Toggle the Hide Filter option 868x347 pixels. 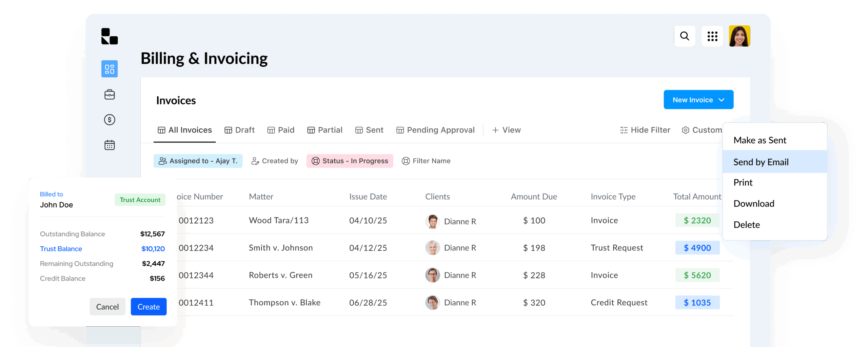click(645, 130)
